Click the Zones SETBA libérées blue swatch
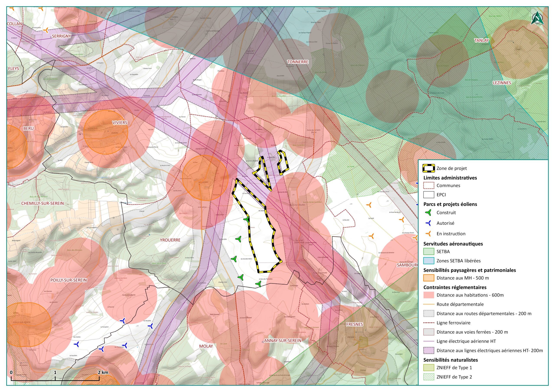Image resolution: width=555 pixels, height=392 pixels. coord(429,261)
